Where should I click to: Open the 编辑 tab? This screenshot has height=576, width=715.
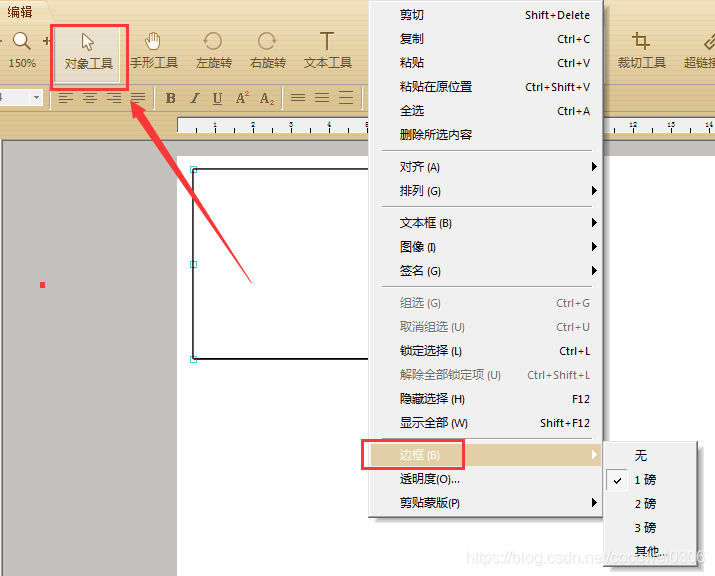(20, 12)
